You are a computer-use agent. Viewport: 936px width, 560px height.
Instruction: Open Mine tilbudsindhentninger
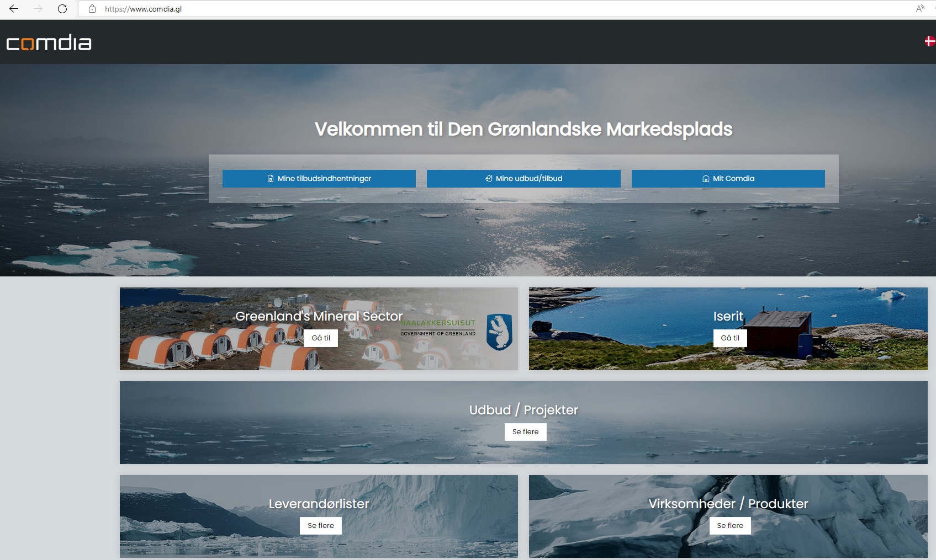click(319, 179)
